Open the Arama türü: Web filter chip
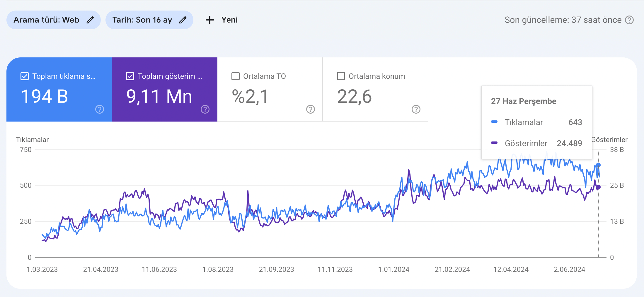The height and width of the screenshot is (297, 644). 54,20
